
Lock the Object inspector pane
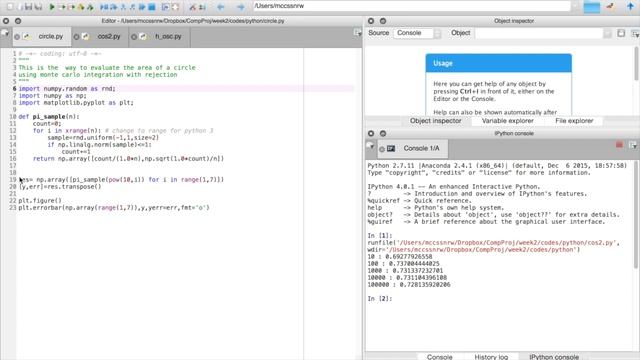pyautogui.click(x=621, y=33)
